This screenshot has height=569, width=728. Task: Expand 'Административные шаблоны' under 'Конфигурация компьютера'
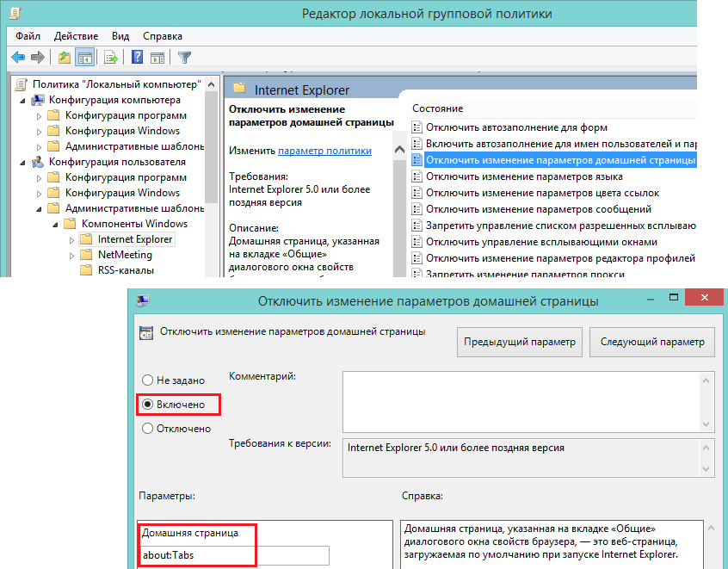pyautogui.click(x=39, y=147)
